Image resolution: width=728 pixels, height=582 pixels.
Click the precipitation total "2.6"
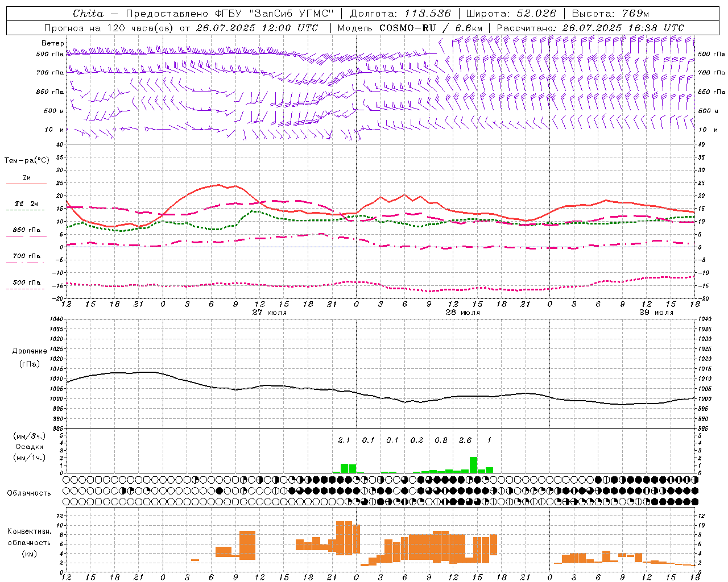[465, 440]
